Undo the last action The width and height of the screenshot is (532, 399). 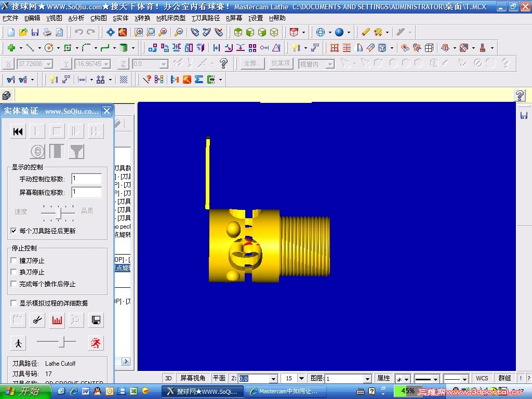(79, 32)
